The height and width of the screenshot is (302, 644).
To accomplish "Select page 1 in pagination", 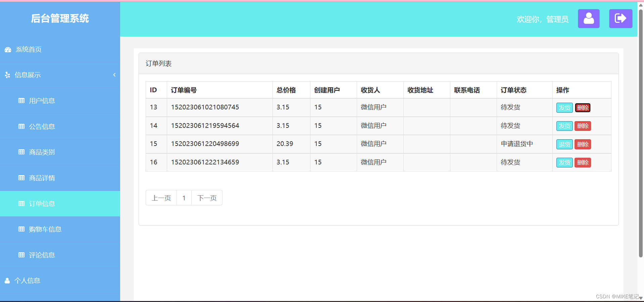I will [x=184, y=198].
